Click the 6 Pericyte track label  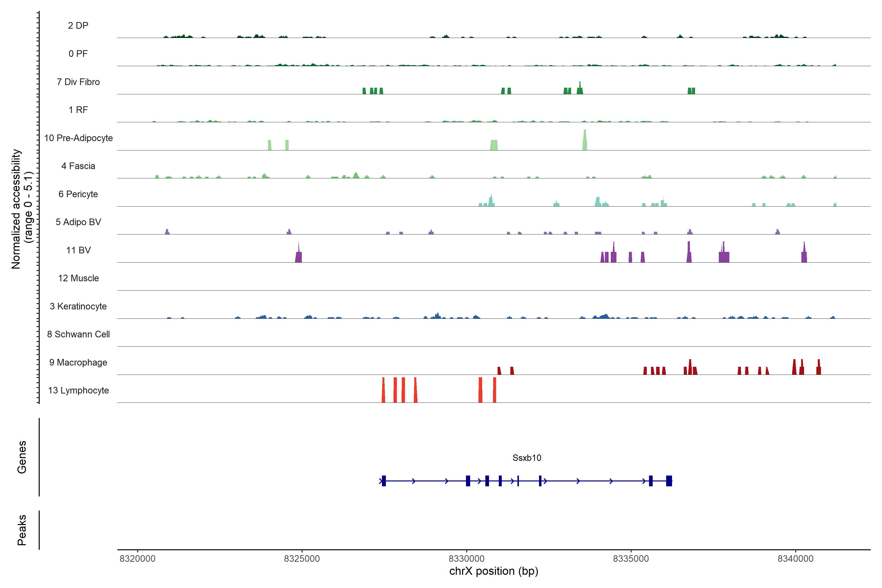pyautogui.click(x=78, y=194)
